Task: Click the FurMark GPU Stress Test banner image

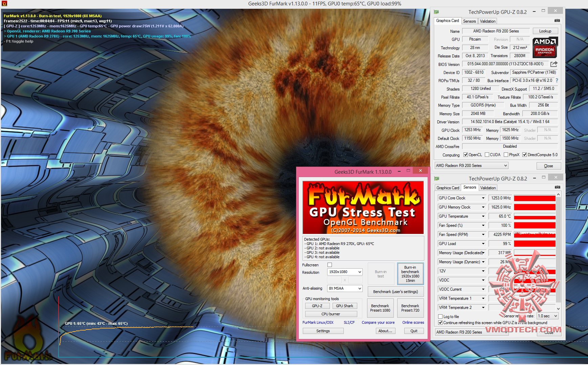Action: (x=363, y=208)
